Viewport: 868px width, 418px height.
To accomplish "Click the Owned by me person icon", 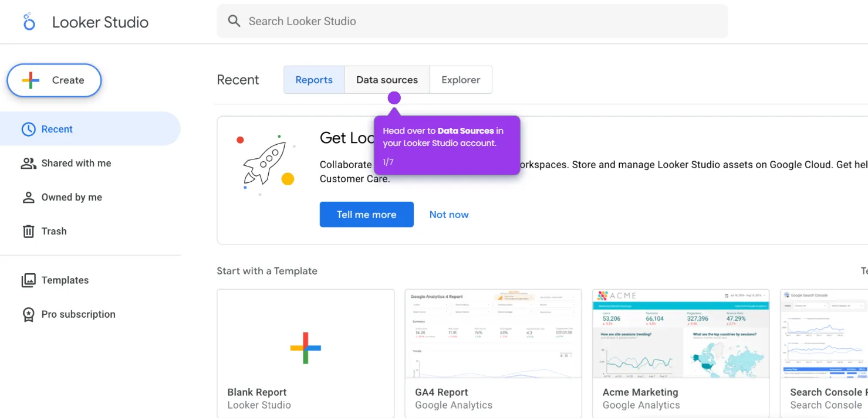I will [28, 197].
